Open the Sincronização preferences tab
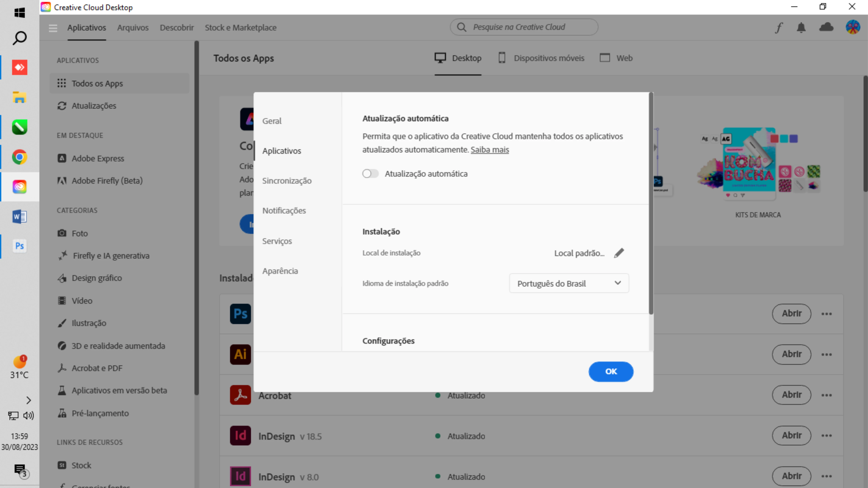 (287, 181)
